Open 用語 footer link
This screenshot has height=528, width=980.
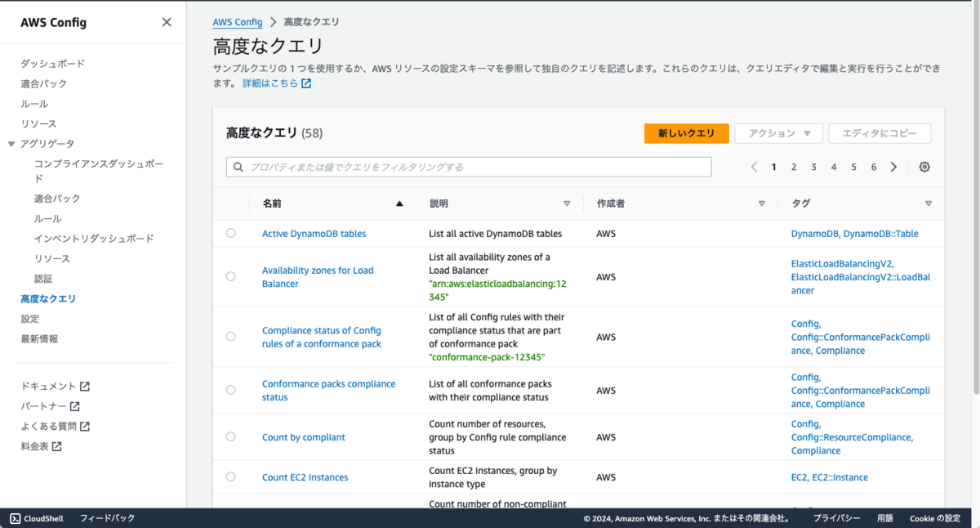click(x=885, y=518)
